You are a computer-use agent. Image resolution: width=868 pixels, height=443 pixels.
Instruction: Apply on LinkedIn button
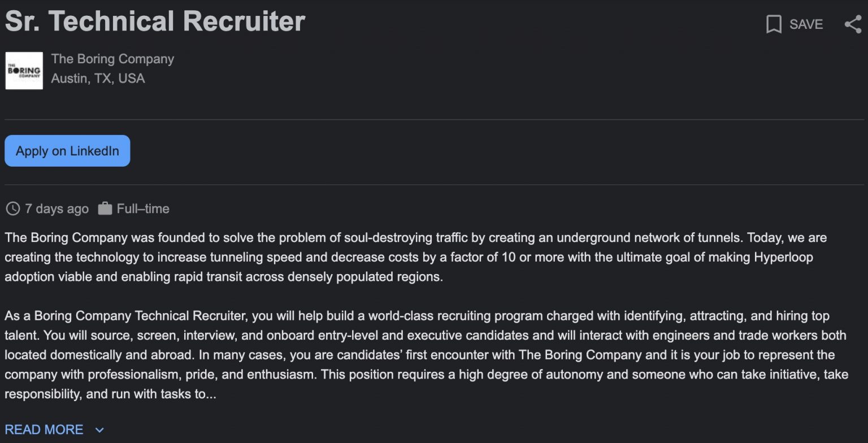pyautogui.click(x=67, y=151)
